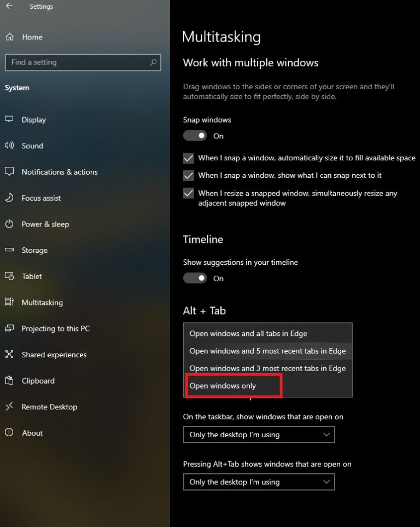Viewport: 420px width, 527px height.
Task: Uncheck automatically size snapped windows
Action: pos(188,158)
